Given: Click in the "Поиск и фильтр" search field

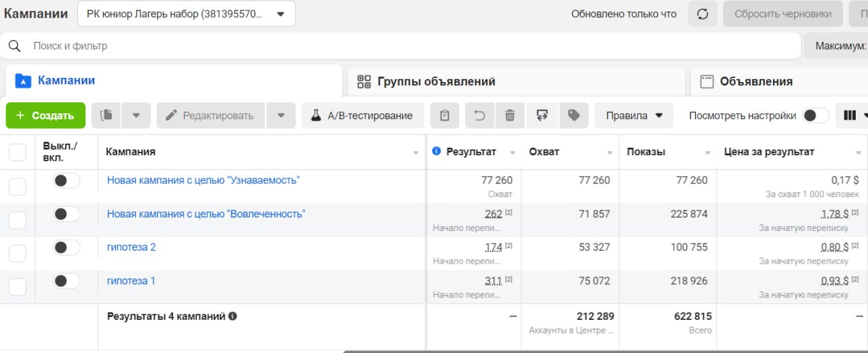Looking at the screenshot, I should click(x=407, y=46).
